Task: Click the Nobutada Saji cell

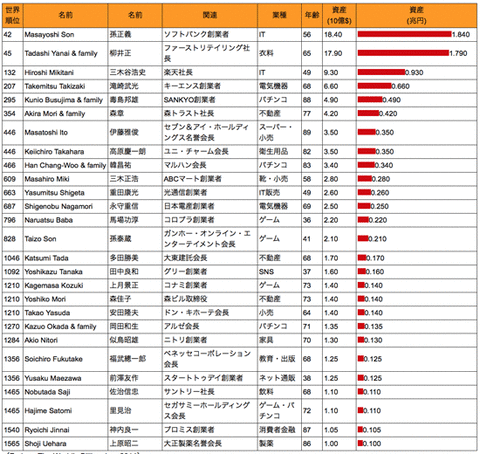Action: 65,392
